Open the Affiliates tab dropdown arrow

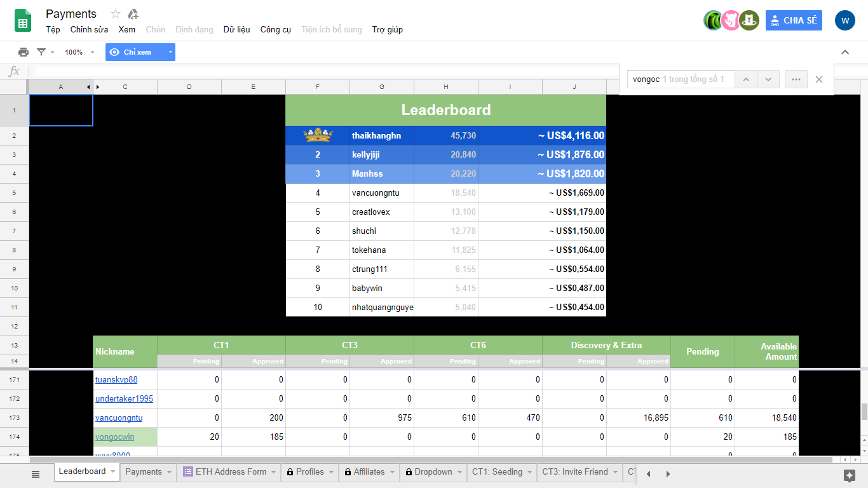pyautogui.click(x=391, y=472)
